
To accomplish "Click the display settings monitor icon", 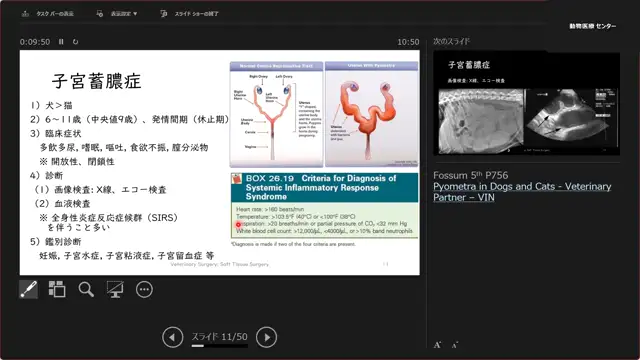I will (x=100, y=13).
